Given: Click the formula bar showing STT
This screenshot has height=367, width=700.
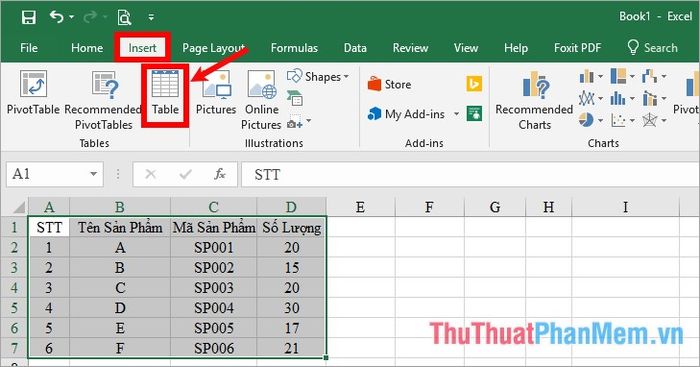Looking at the screenshot, I should (x=470, y=174).
